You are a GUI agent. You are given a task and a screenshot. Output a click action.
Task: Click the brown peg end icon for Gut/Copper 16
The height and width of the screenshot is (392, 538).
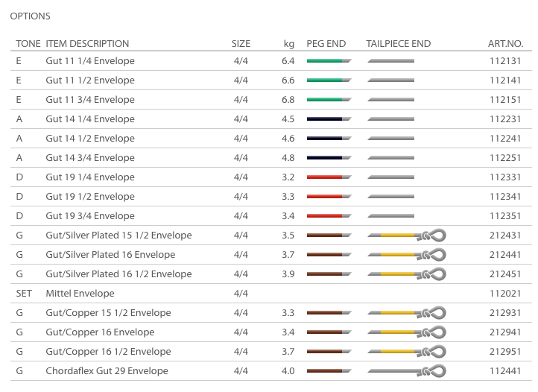(329, 332)
